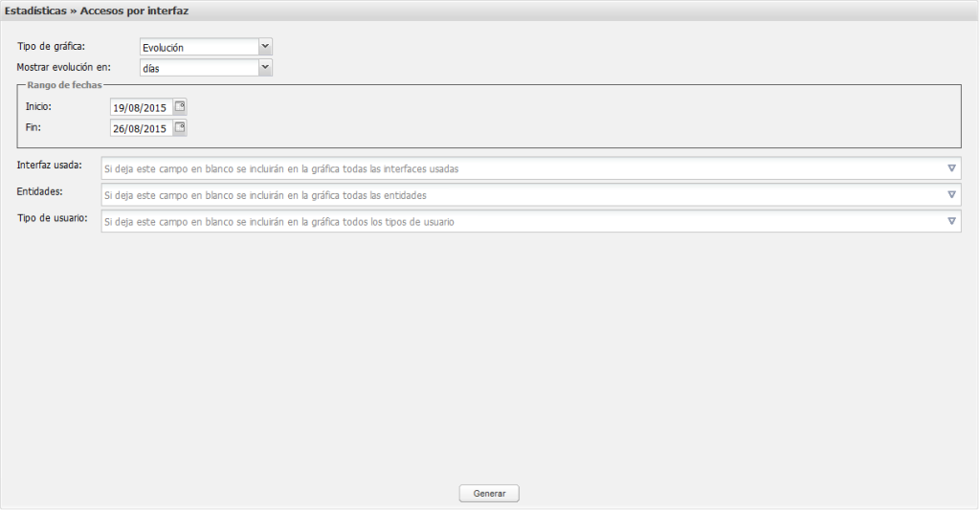Click into the Entidades field

530,195
